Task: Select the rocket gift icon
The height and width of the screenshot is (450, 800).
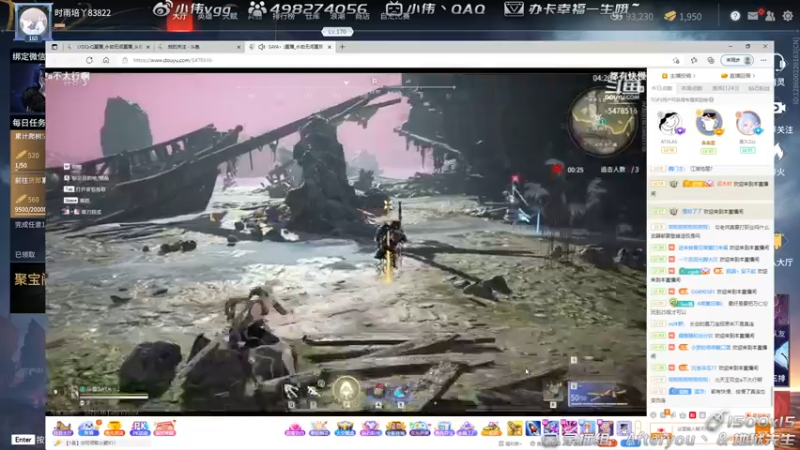Action: point(532,428)
